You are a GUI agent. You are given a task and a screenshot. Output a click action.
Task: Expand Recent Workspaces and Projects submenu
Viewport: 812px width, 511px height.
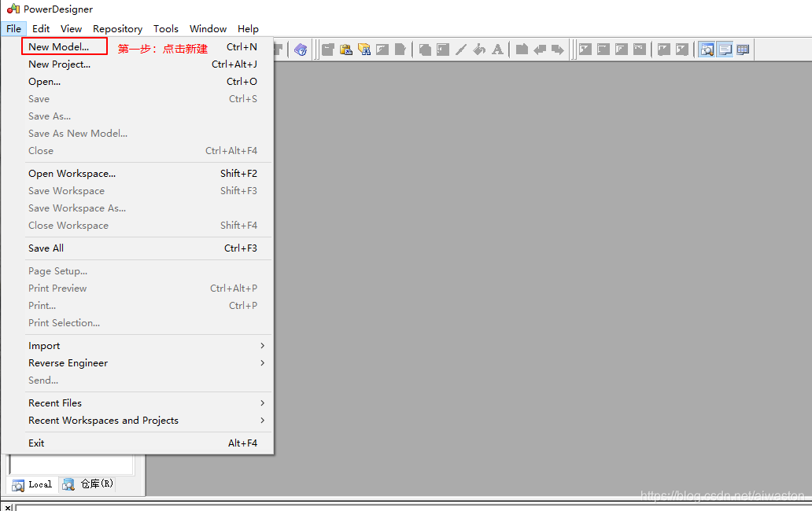138,421
